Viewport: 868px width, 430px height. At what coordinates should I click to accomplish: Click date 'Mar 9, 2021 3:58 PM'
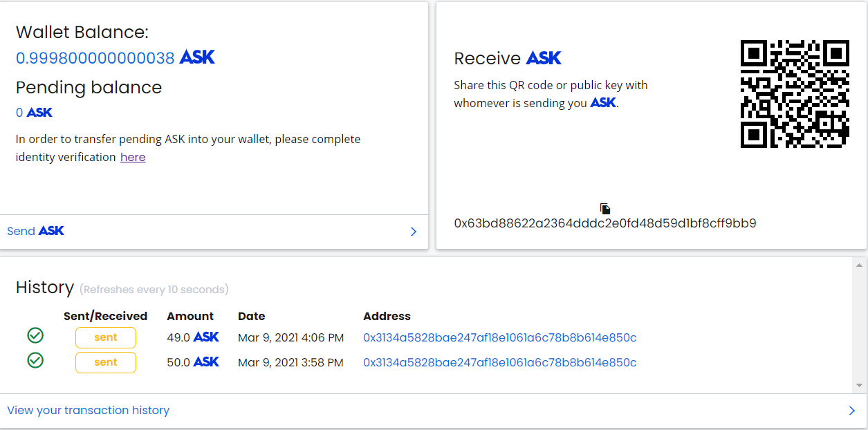click(290, 362)
